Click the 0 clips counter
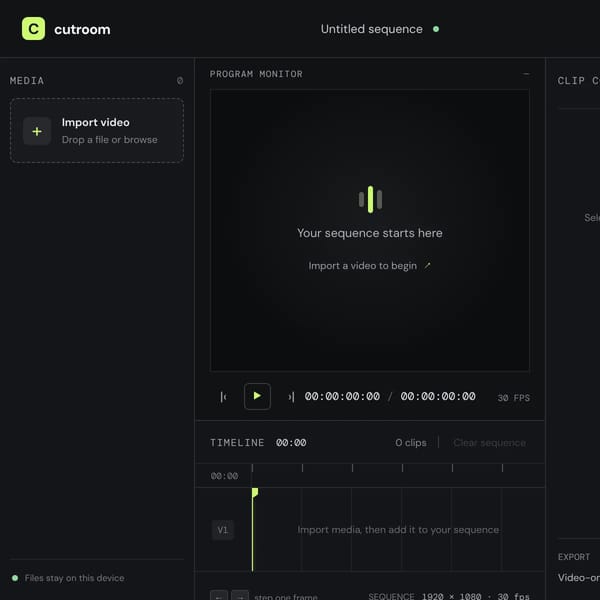The image size is (600, 600). tap(411, 443)
